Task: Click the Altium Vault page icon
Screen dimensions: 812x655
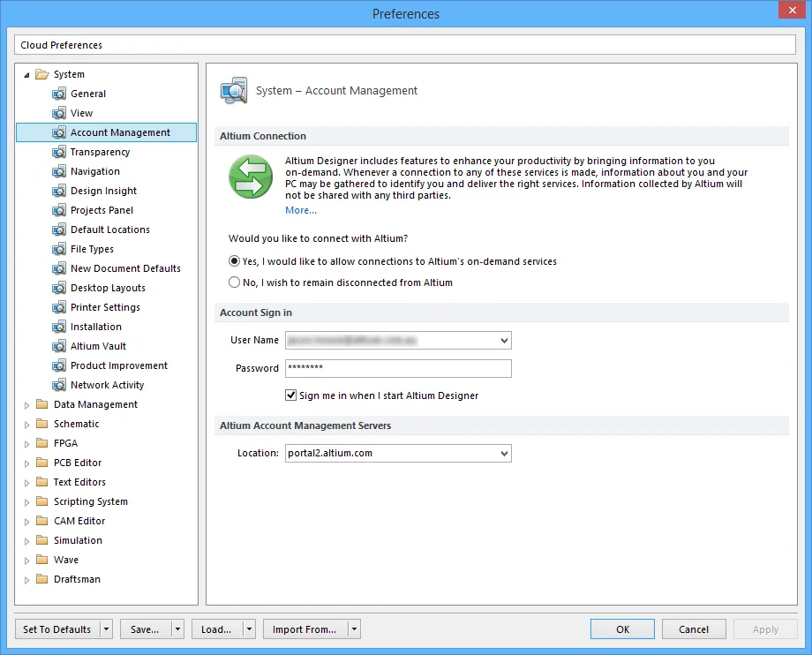Action: click(x=59, y=346)
